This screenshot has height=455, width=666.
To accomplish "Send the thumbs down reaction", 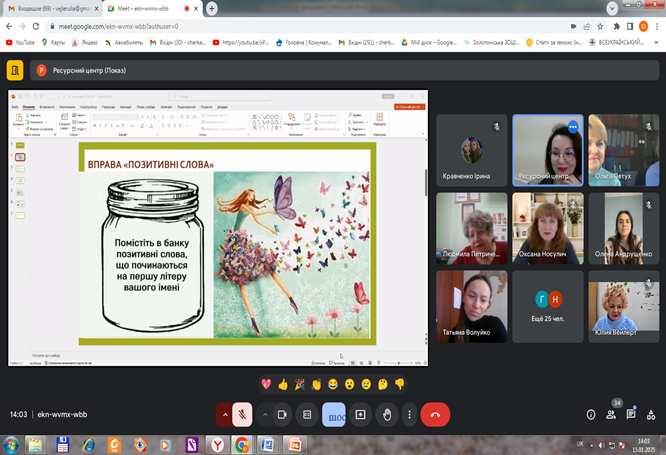I will tap(399, 384).
